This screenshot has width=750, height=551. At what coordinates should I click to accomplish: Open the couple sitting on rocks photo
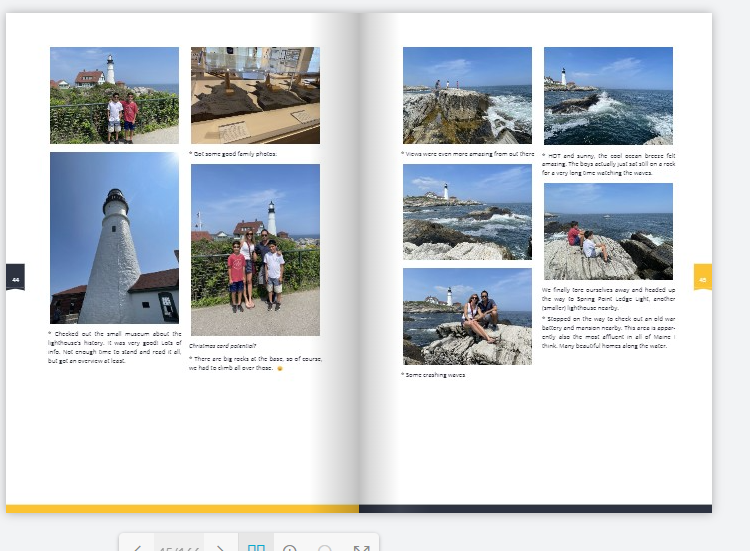[467, 316]
